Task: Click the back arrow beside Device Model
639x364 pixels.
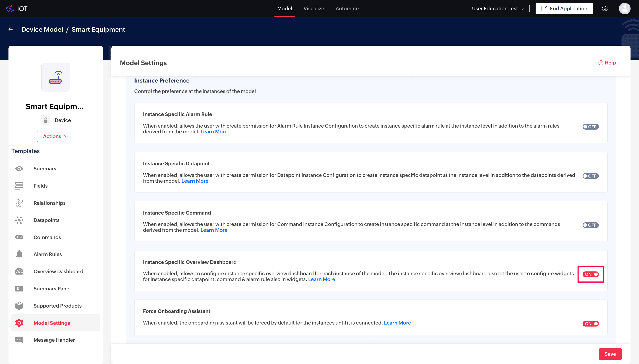Action: (x=10, y=29)
